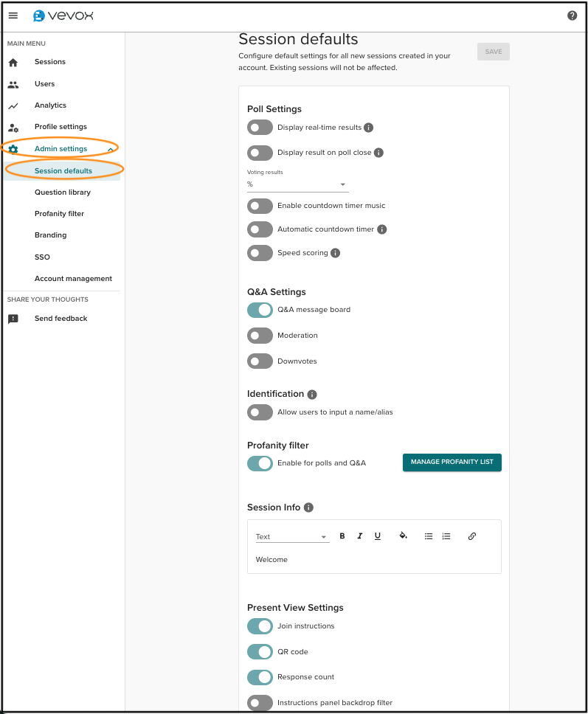Enable Instructions panel backdrop filter toggle
588x714 pixels.
click(x=260, y=703)
